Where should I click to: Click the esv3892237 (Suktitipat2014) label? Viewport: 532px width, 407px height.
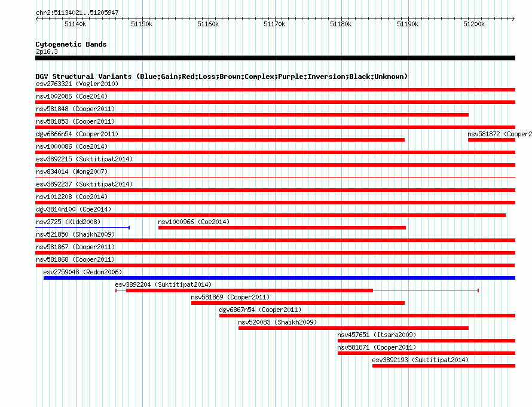coord(84,184)
